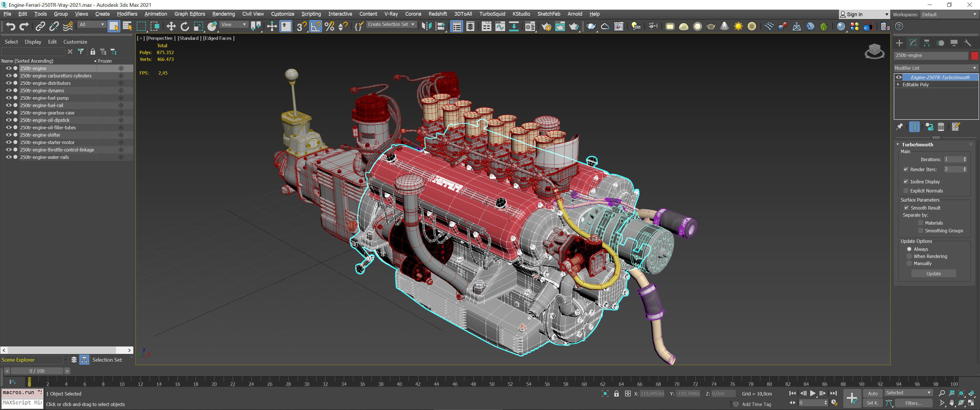The width and height of the screenshot is (980, 410).
Task: Hide the 250tr-engine-dynamo object via eye icon
Action: pyautogui.click(x=8, y=91)
